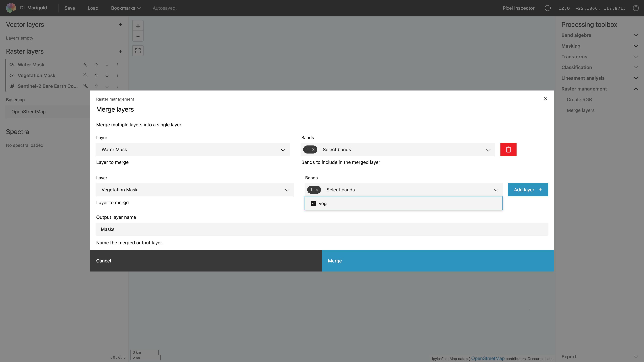Hide the Water Mask layer via eye icon
The height and width of the screenshot is (362, 644).
point(12,65)
